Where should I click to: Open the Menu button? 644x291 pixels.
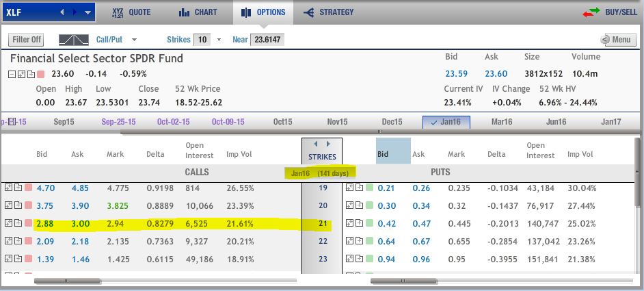click(618, 40)
